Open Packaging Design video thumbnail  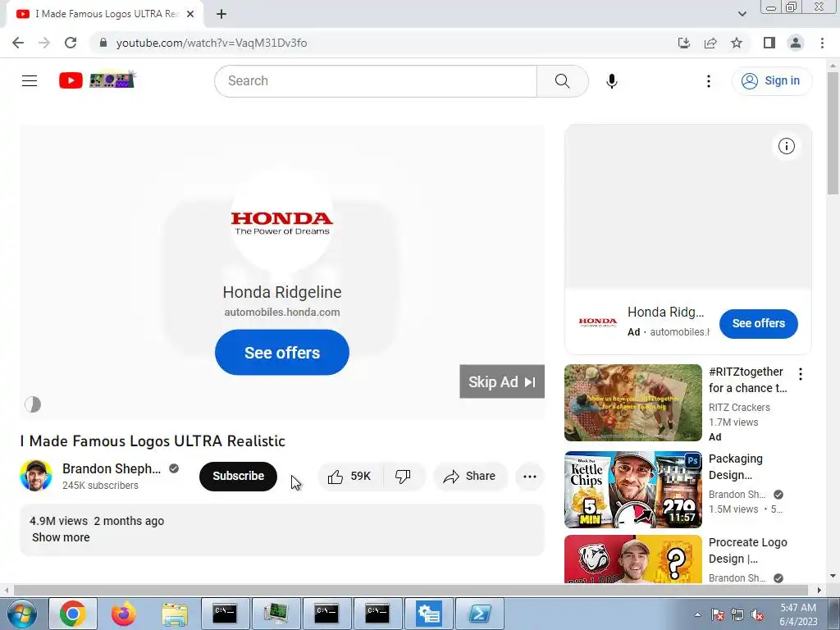(632, 490)
